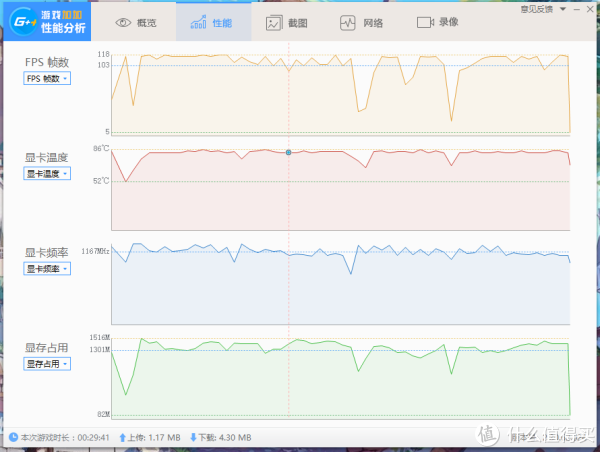The height and width of the screenshot is (452, 600).
Task: Click the 52°C temperature axis label
Action: (x=101, y=181)
